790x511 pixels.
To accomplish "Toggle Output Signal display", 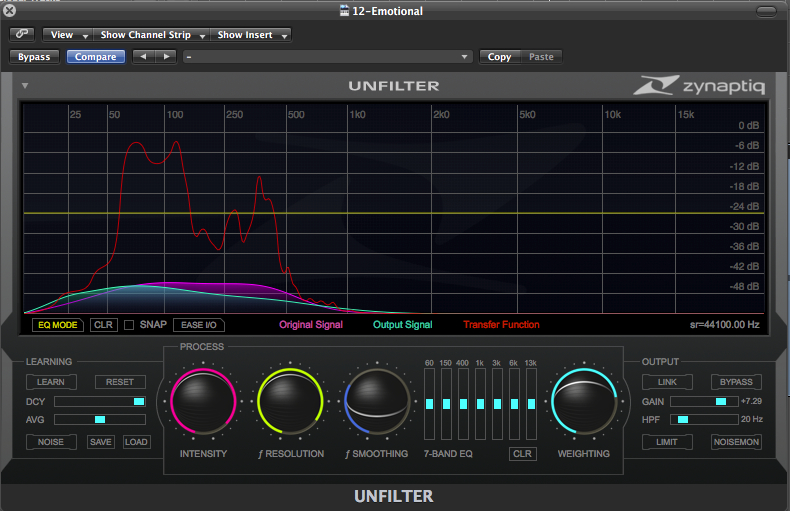I will 403,325.
